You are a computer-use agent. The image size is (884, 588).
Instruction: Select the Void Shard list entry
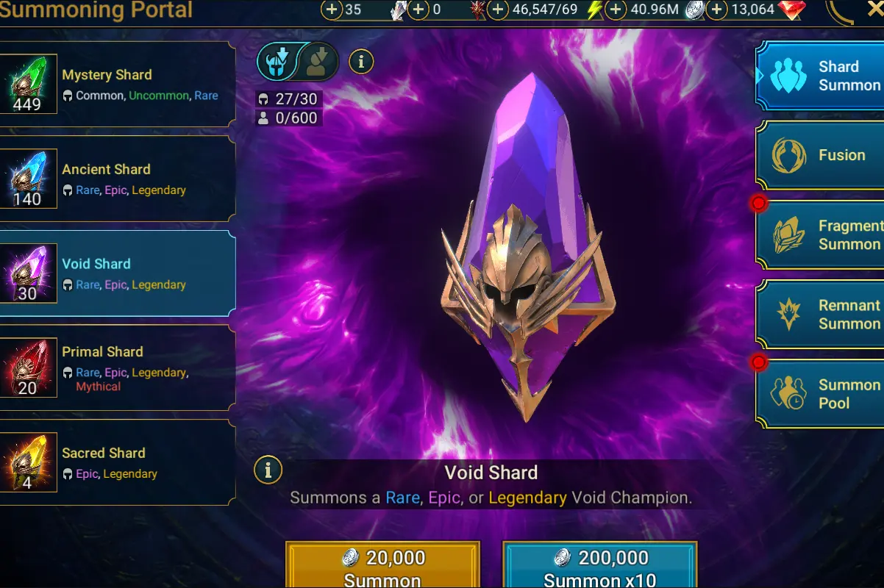pyautogui.click(x=118, y=274)
